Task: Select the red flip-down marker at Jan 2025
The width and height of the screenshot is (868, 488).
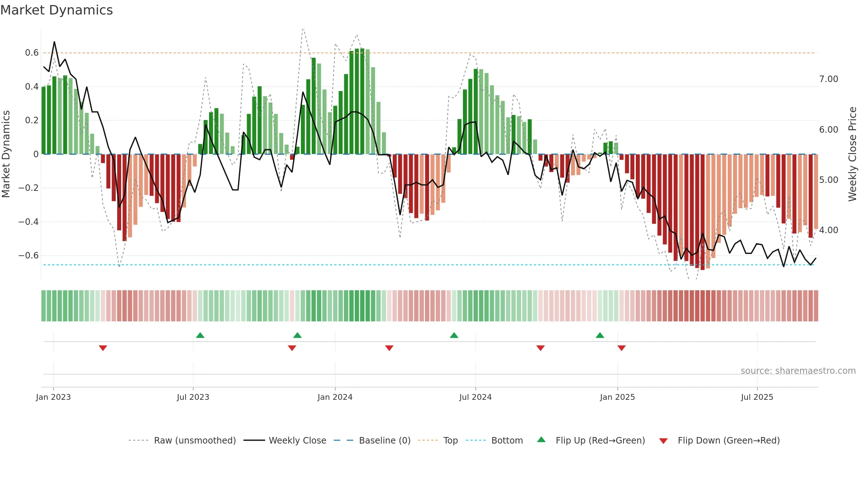Action: (x=621, y=348)
